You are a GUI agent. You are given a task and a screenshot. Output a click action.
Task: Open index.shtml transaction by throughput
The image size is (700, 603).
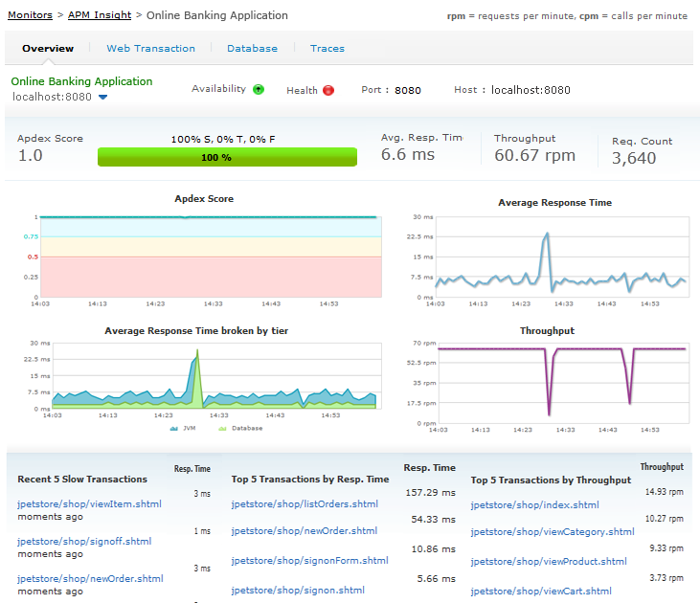click(x=534, y=504)
